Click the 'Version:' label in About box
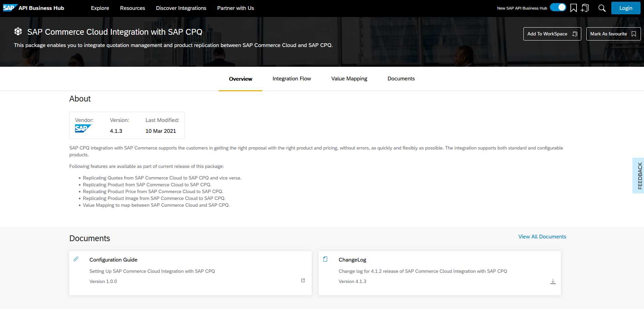 120,120
